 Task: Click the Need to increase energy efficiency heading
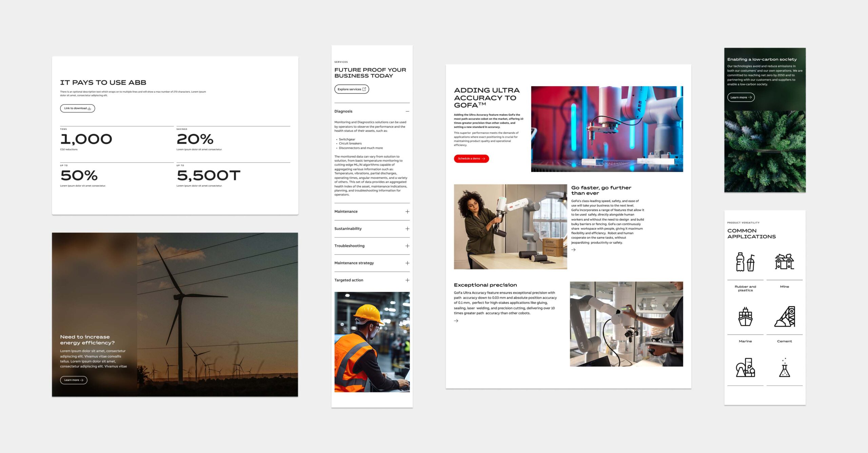click(x=87, y=340)
